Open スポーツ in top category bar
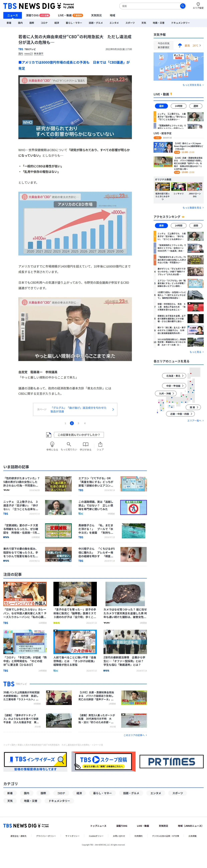Screen dimensions: 207x868 pos(130,23)
